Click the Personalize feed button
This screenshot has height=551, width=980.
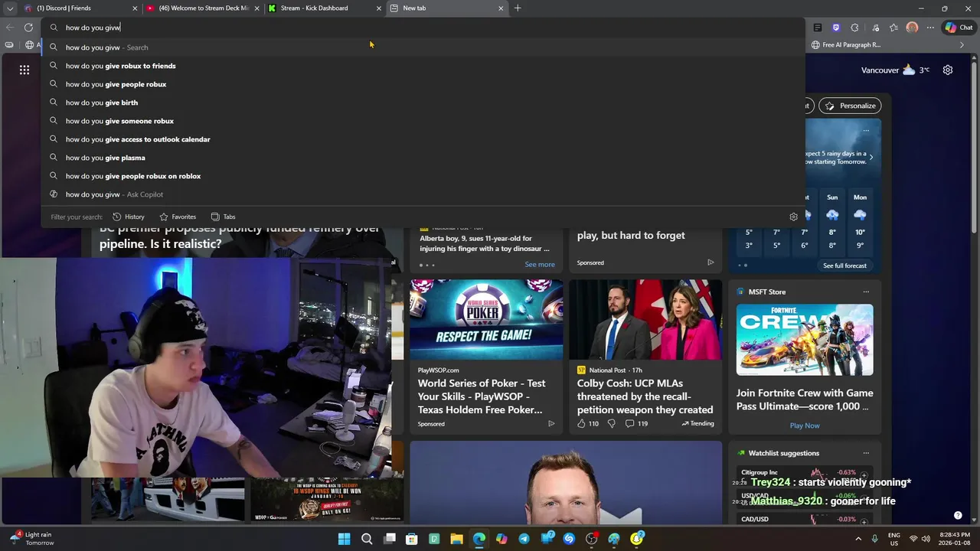coord(850,106)
